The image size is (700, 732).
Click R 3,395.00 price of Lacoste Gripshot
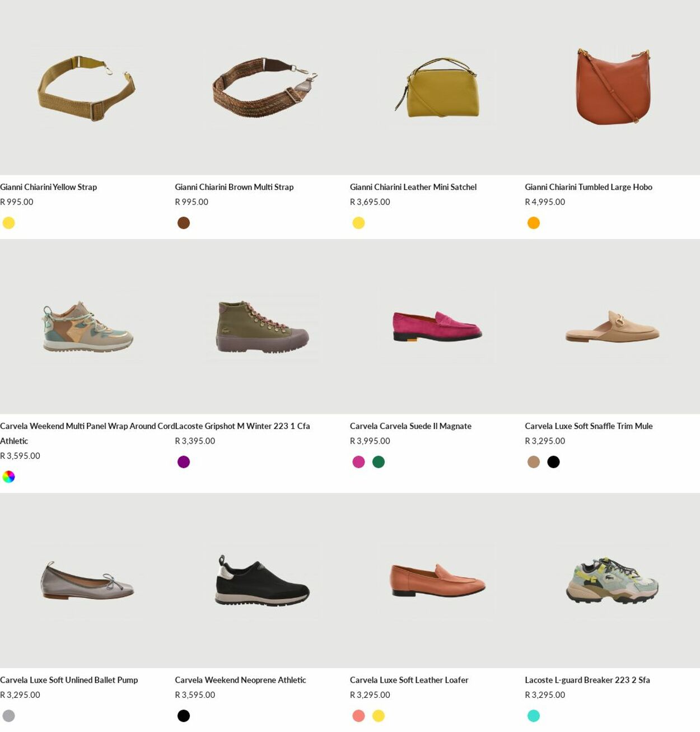pyautogui.click(x=195, y=441)
